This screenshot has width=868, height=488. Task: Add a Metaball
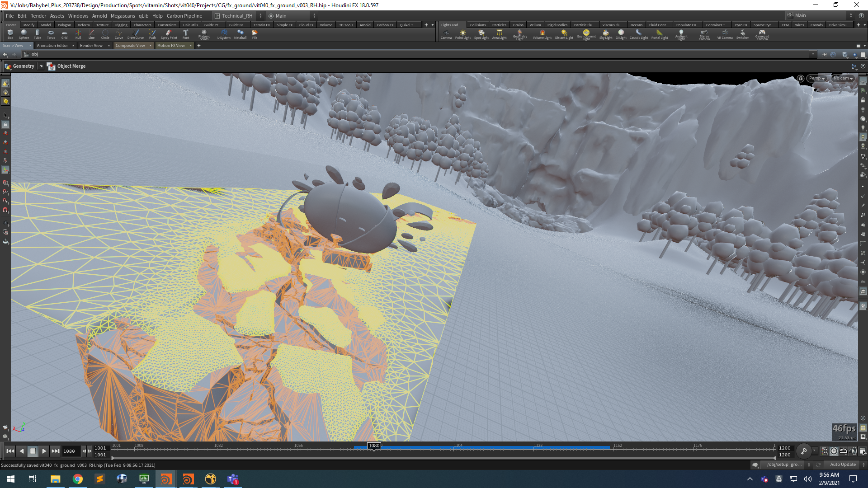tap(241, 34)
